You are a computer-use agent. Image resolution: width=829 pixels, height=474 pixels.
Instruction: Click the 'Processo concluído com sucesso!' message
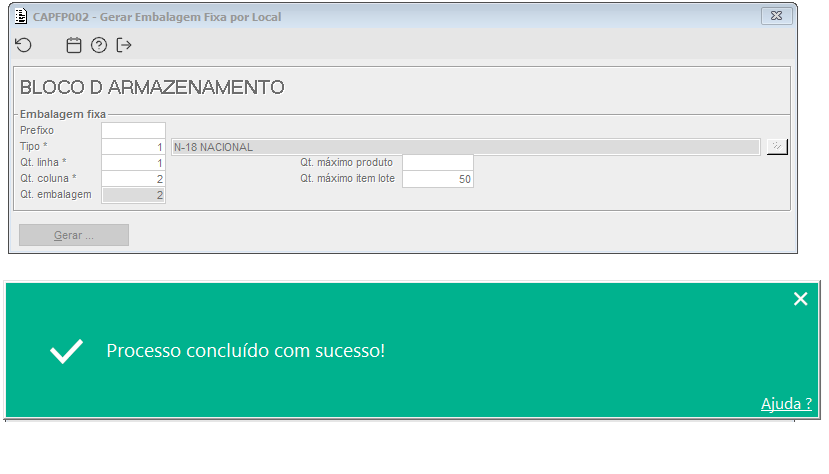[246, 351]
